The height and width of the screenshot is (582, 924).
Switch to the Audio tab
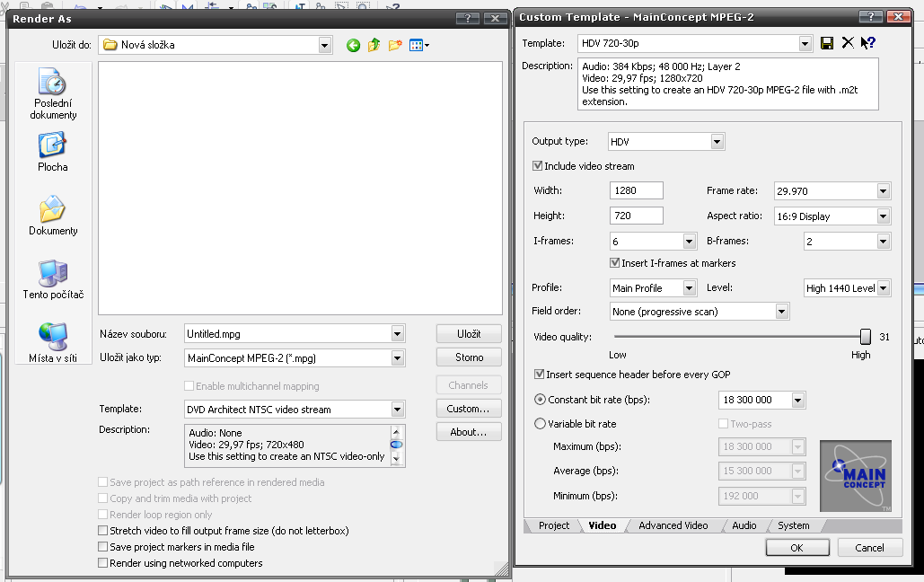pos(744,525)
